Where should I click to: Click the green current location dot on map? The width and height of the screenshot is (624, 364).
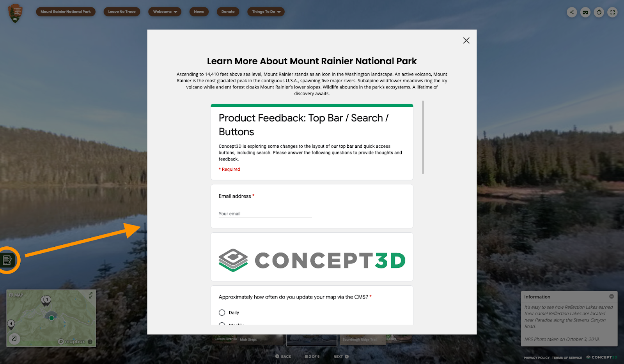coord(51,318)
